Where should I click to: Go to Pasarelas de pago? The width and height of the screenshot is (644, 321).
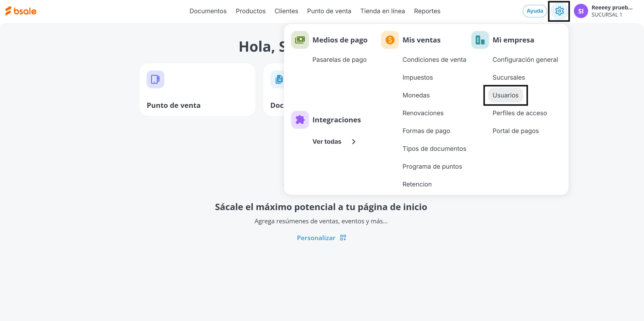tap(339, 60)
